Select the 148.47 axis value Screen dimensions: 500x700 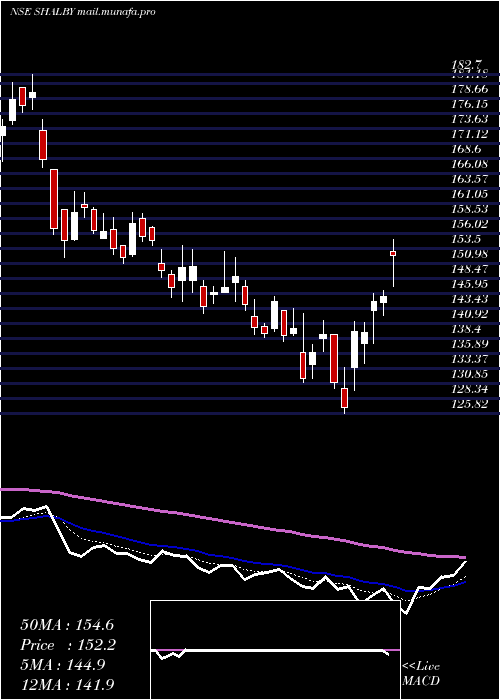tap(469, 269)
